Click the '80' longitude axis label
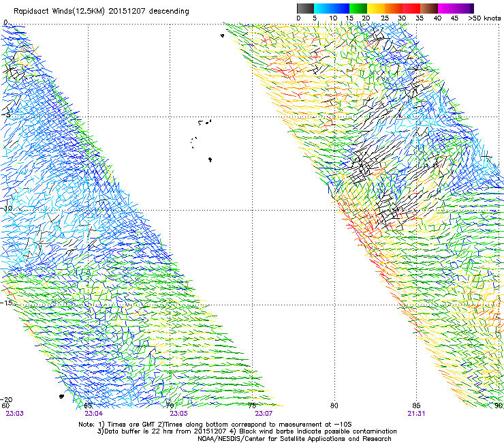504x443 pixels. [334, 406]
